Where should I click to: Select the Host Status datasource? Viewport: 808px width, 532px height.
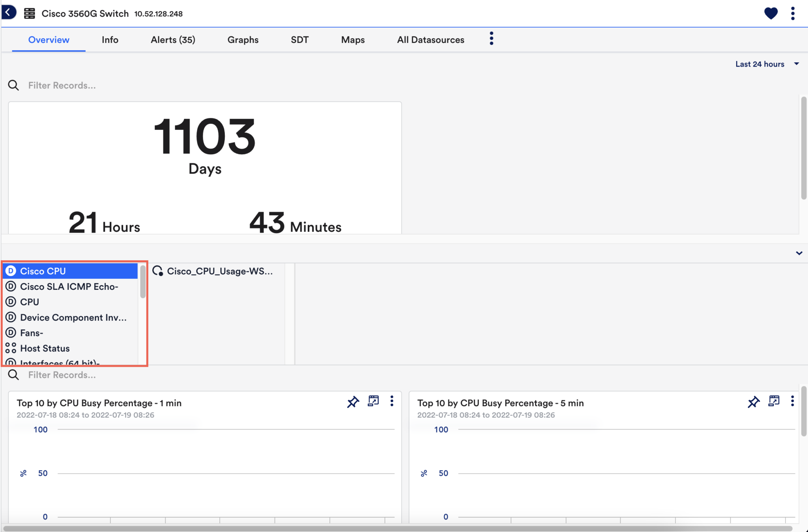coord(45,348)
